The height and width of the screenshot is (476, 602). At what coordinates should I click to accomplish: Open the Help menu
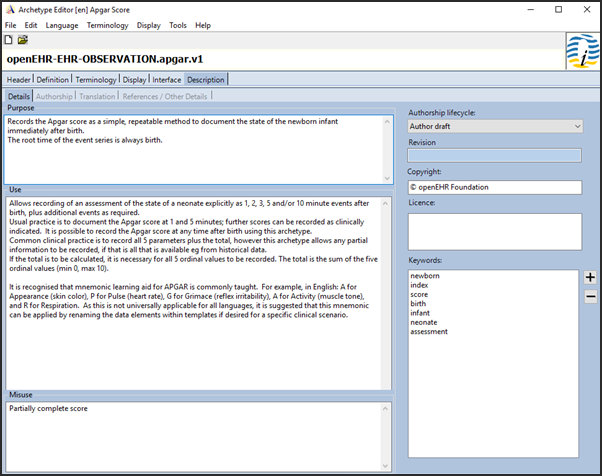coord(203,25)
